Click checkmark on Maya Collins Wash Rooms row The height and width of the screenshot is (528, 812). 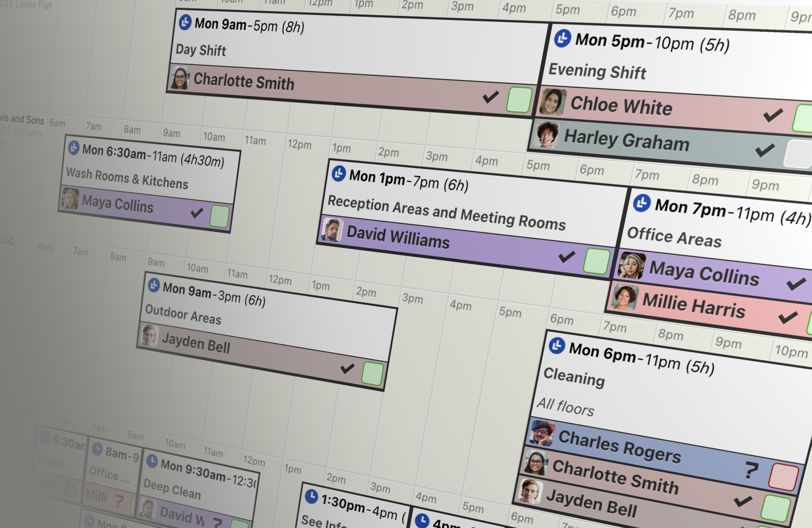tap(197, 213)
